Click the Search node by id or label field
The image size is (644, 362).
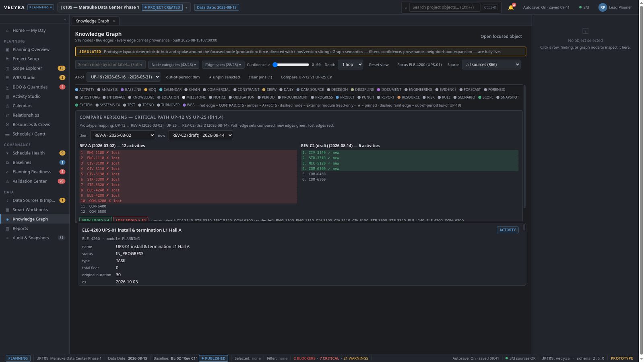pos(110,65)
